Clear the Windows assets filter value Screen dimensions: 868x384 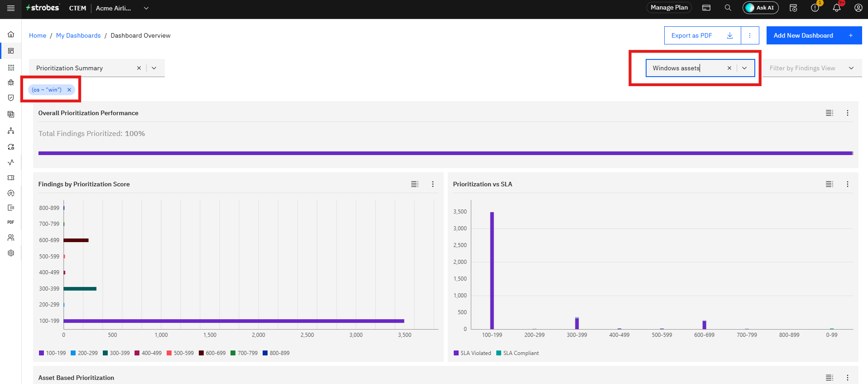click(x=729, y=68)
